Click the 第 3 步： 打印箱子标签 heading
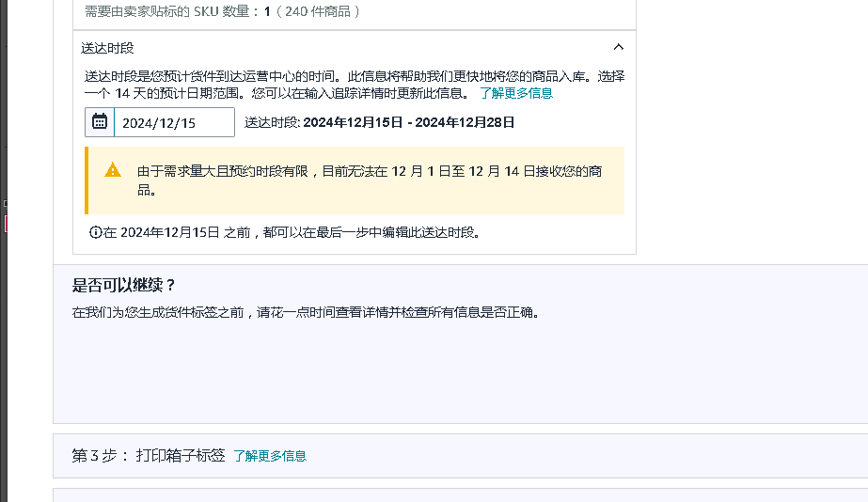Viewport: 868px width, 502px height. [149, 456]
